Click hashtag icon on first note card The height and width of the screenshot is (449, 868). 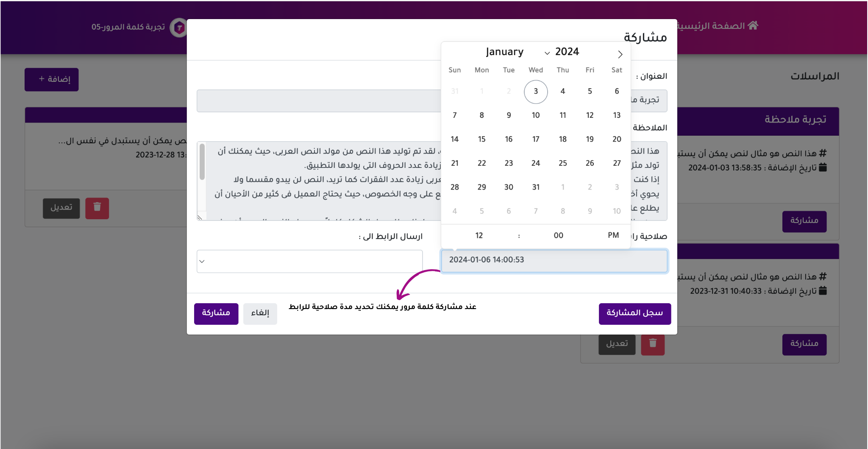click(x=823, y=153)
